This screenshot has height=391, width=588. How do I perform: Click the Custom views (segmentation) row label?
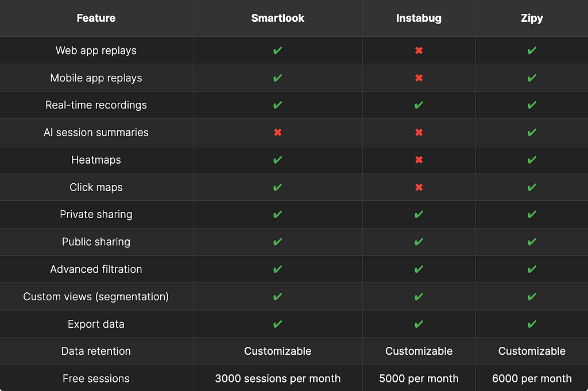pos(96,296)
